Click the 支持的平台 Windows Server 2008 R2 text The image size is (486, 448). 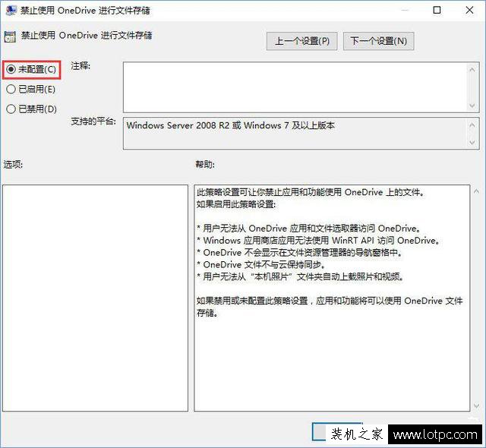tap(230, 125)
